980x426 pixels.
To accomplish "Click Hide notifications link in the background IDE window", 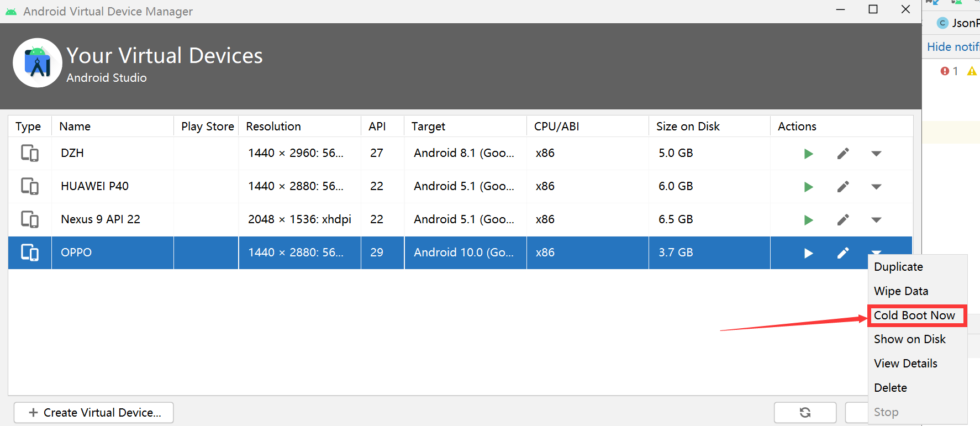I will [953, 47].
